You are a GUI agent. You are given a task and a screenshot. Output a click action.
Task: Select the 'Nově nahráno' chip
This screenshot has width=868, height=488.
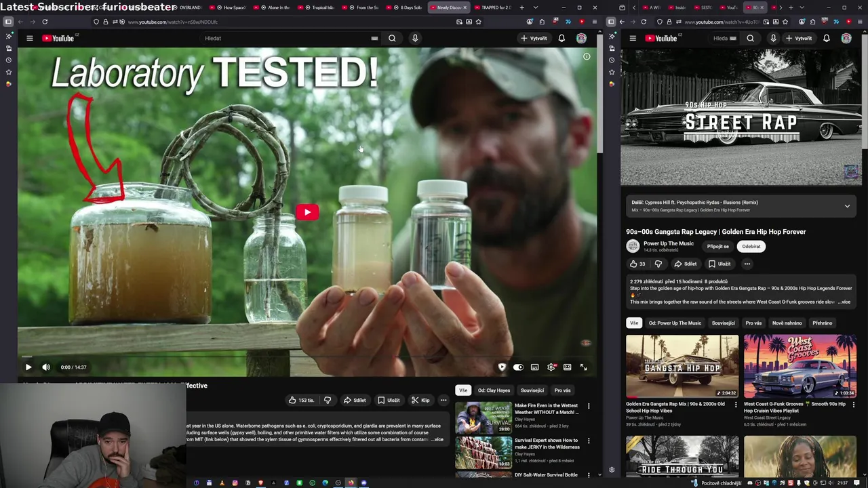pos(787,323)
